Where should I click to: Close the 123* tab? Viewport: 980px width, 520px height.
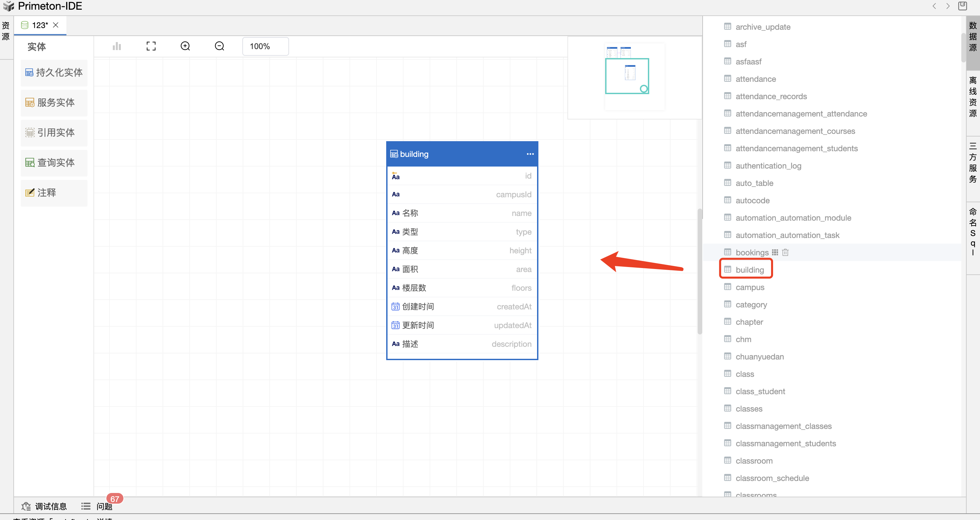pos(56,25)
